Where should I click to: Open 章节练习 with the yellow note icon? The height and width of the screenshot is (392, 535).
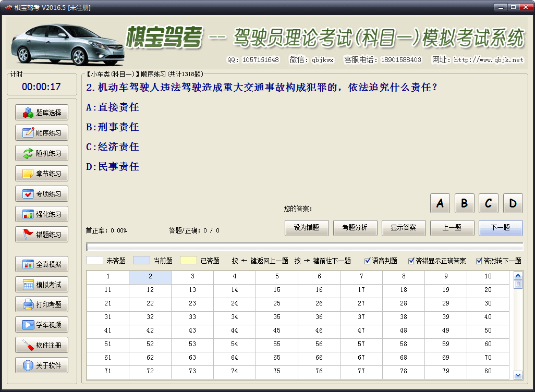[x=28, y=174]
